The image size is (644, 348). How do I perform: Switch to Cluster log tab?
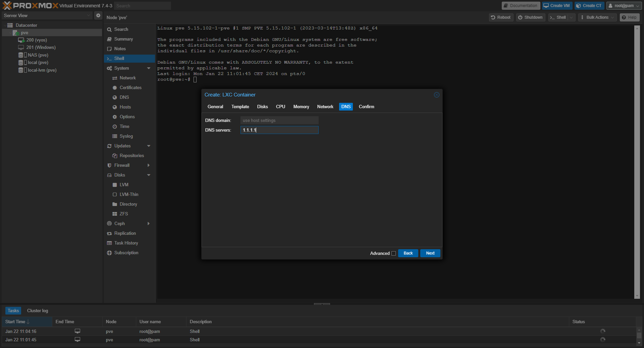click(38, 310)
